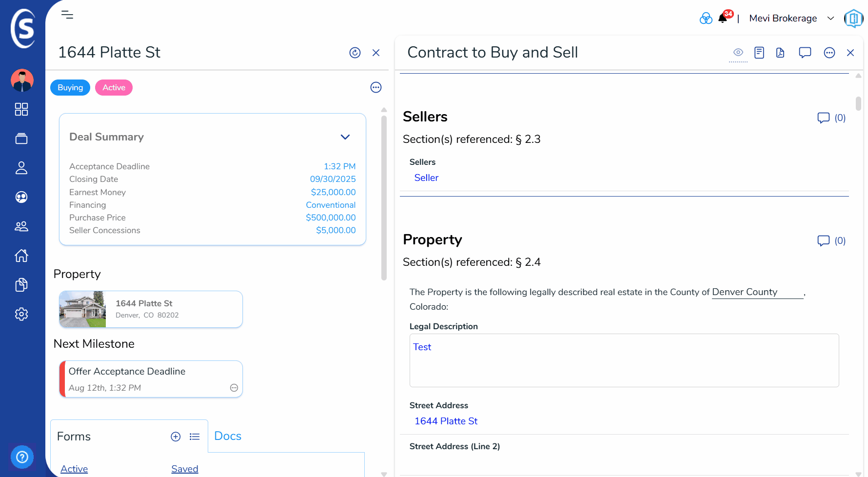868x477 pixels.
Task: Click the Conventional financing value
Action: coord(331,205)
